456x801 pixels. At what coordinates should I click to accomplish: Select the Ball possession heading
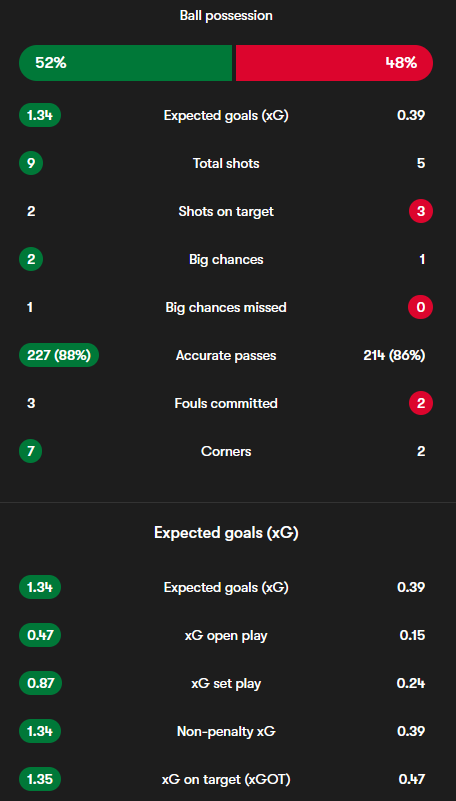[x=226, y=16]
